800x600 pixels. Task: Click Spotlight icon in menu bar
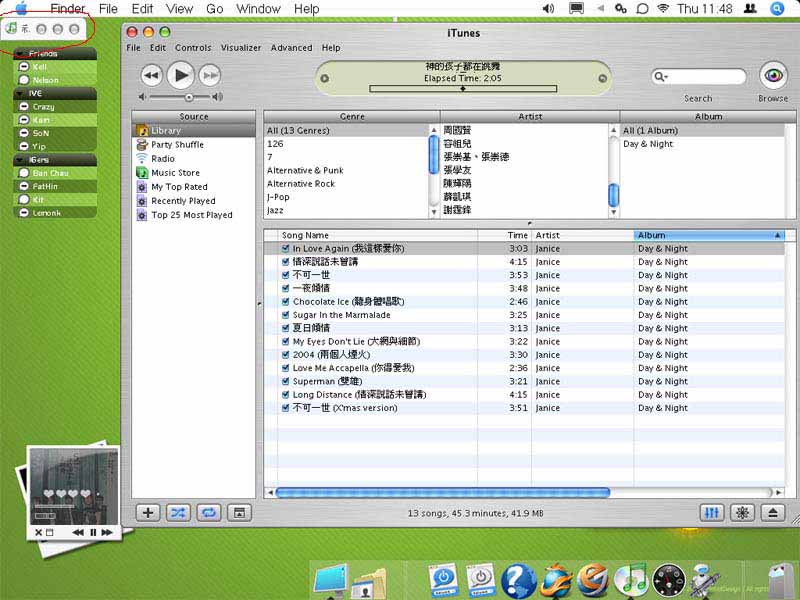[777, 9]
